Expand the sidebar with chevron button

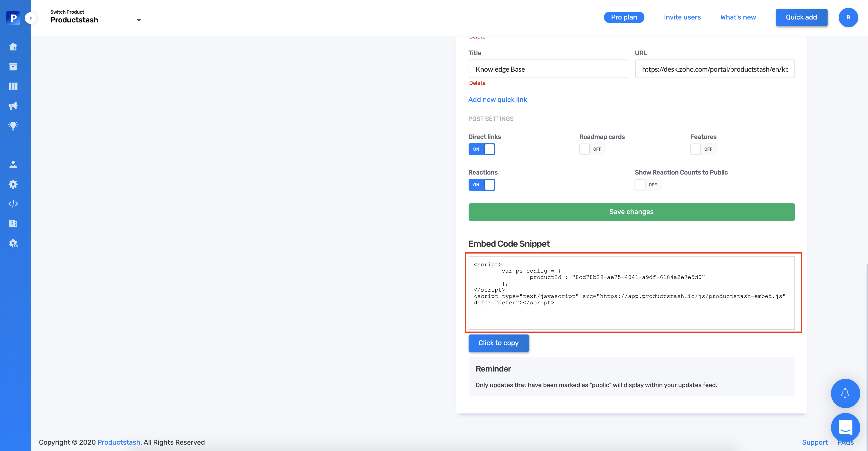31,18
